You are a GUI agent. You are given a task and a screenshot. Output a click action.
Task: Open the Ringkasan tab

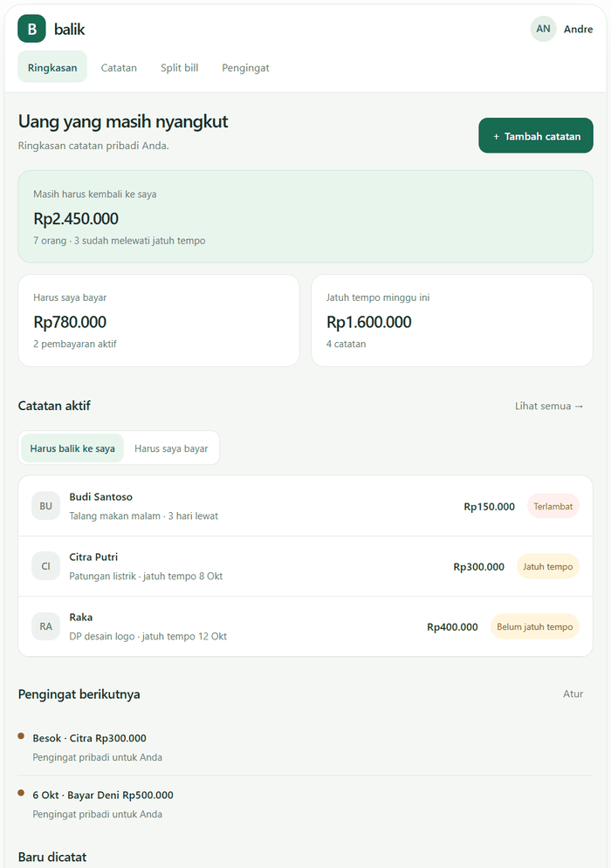[52, 67]
